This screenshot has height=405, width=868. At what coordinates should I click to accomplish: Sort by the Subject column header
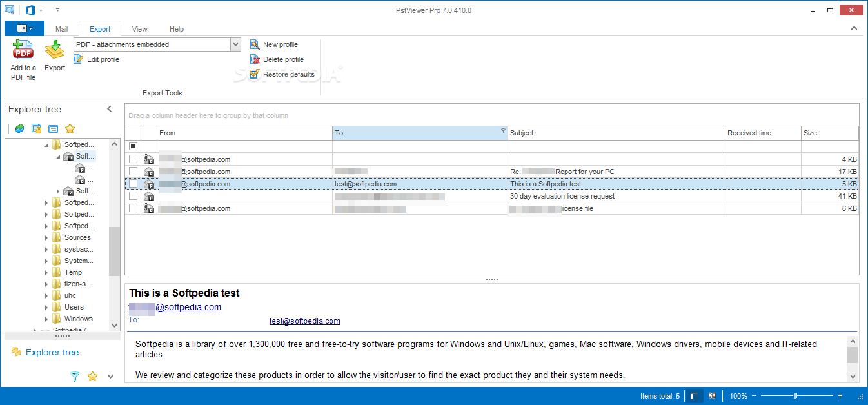[x=616, y=133]
